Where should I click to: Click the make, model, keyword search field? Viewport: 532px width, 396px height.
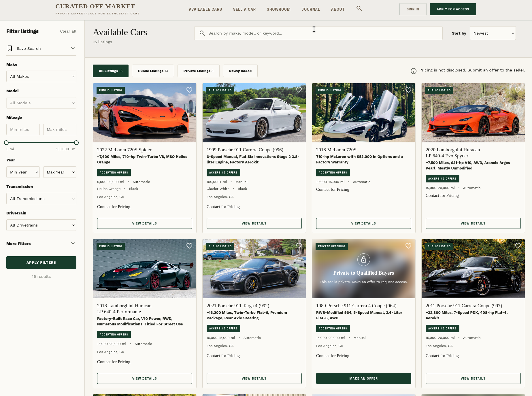click(318, 33)
